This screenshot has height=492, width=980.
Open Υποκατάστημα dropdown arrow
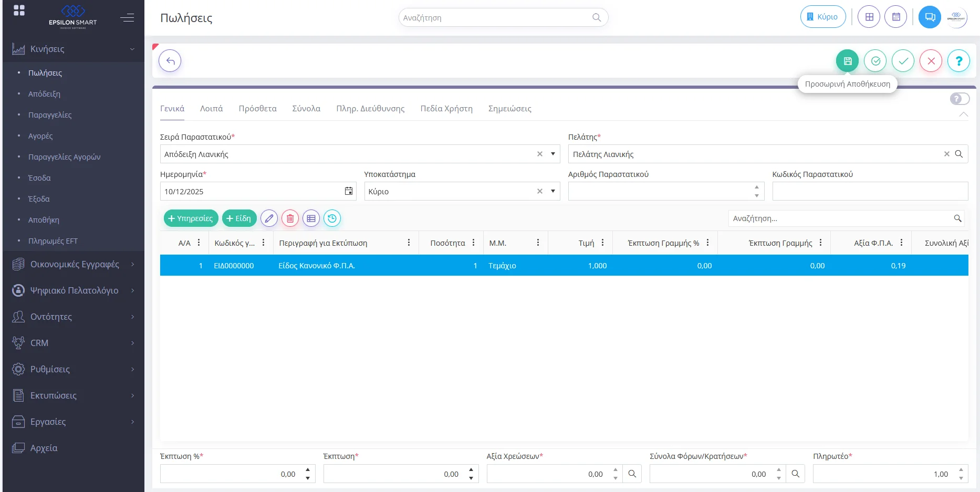tap(553, 191)
